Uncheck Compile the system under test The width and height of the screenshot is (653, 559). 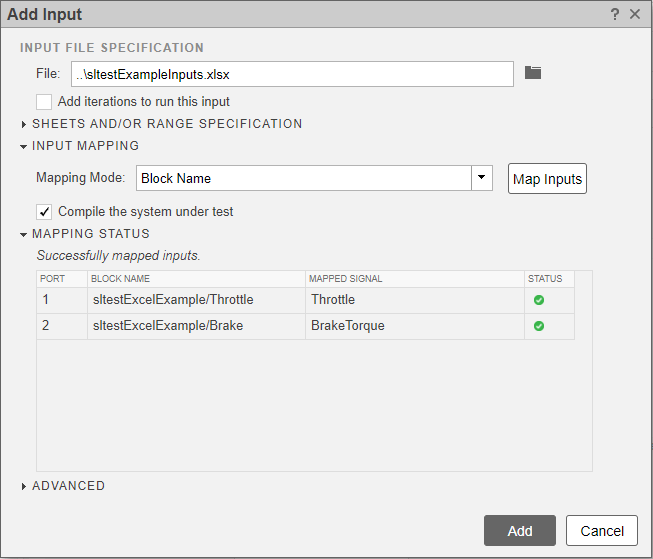tap(44, 211)
